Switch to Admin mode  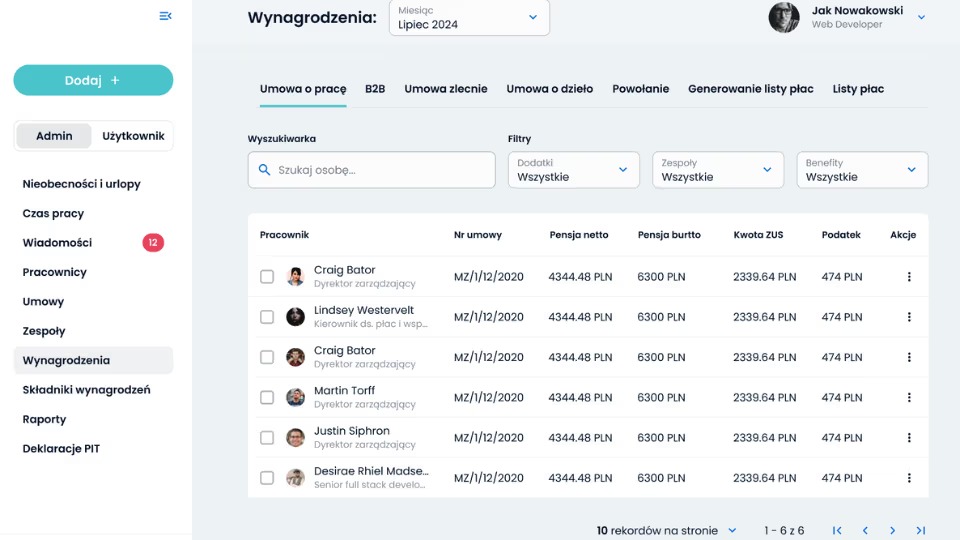coord(54,136)
